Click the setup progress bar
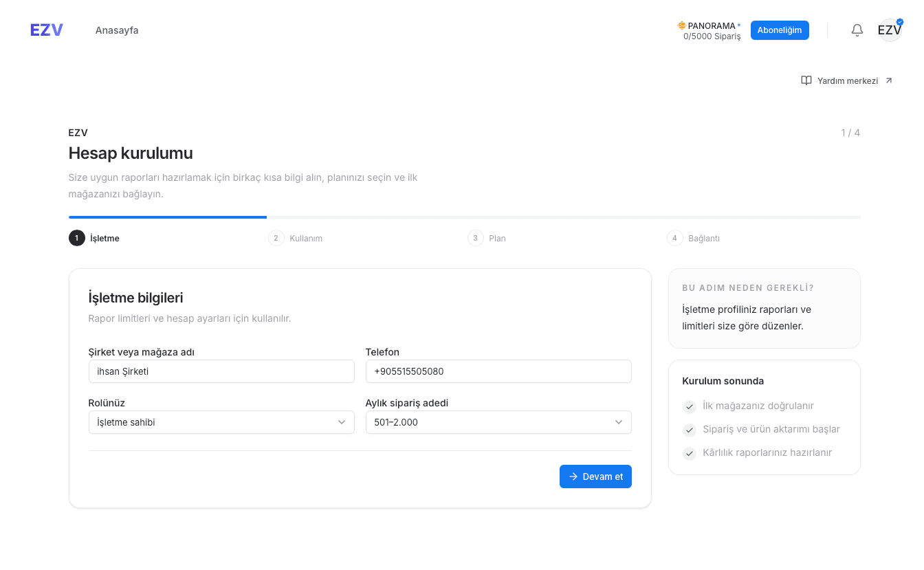 pyautogui.click(x=464, y=217)
